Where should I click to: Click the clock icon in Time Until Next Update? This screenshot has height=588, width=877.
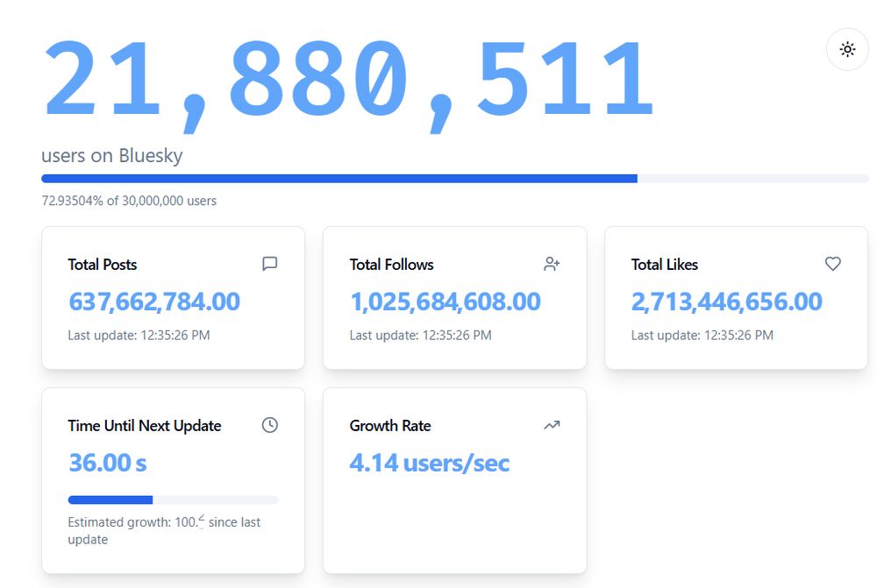click(269, 425)
